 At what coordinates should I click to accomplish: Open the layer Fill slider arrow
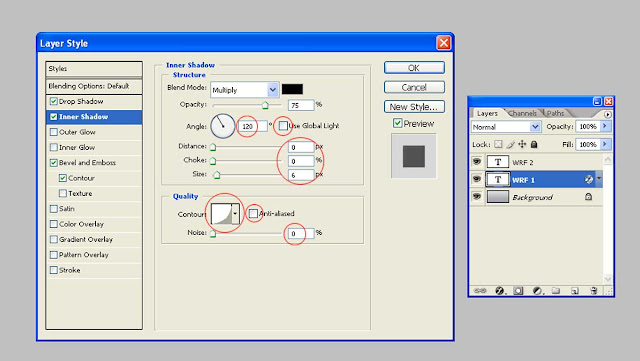(x=605, y=144)
